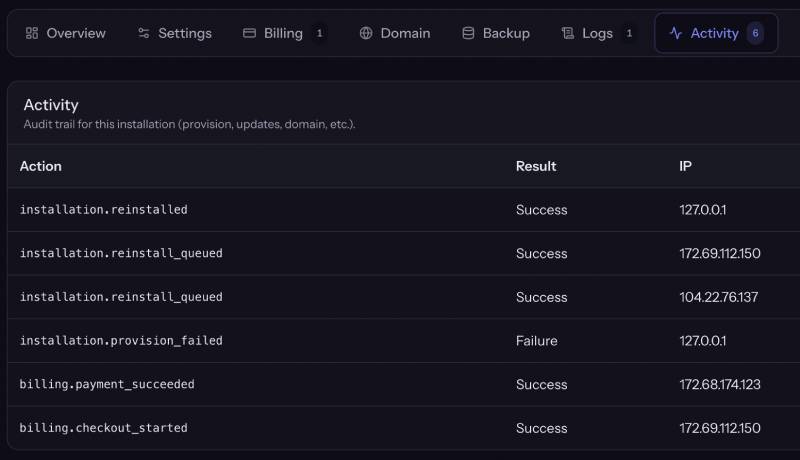Select the billing.payment_succeeded row
The width and height of the screenshot is (800, 460).
[x=404, y=385]
